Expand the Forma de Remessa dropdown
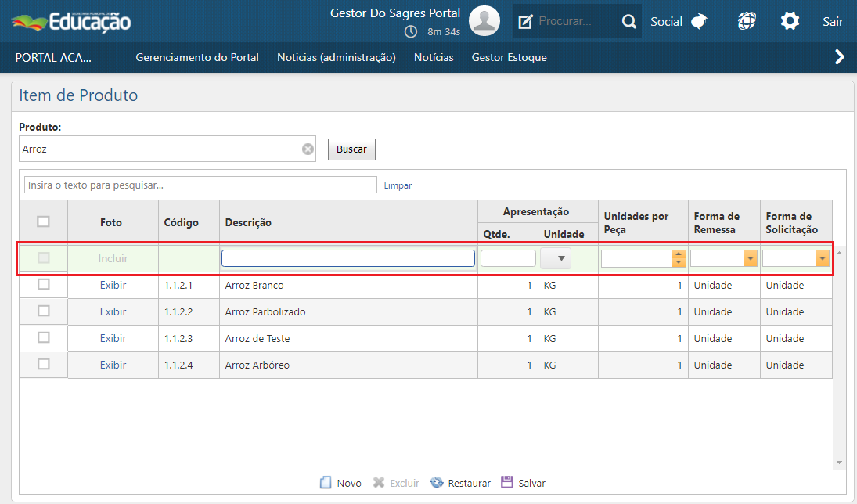 [x=751, y=258]
